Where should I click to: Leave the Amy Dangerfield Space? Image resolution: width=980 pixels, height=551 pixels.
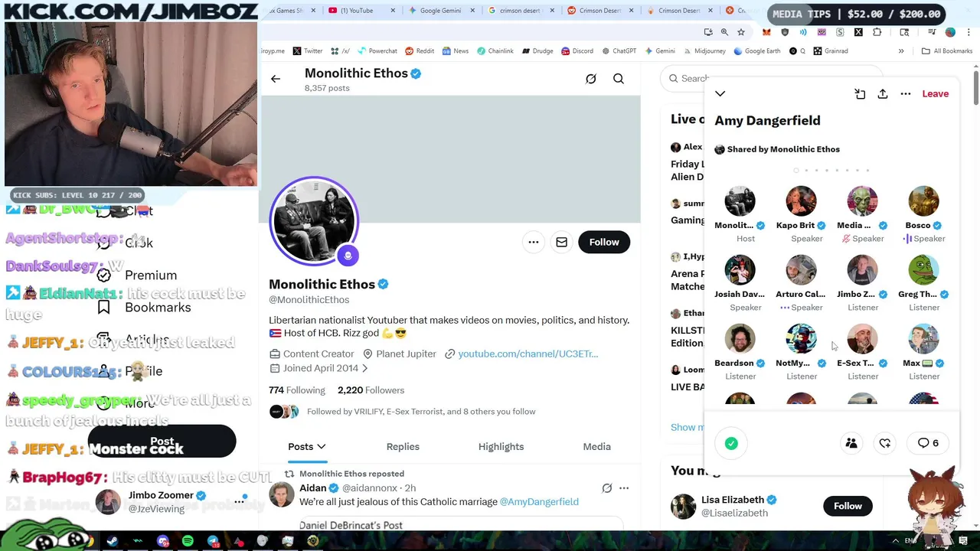936,93
